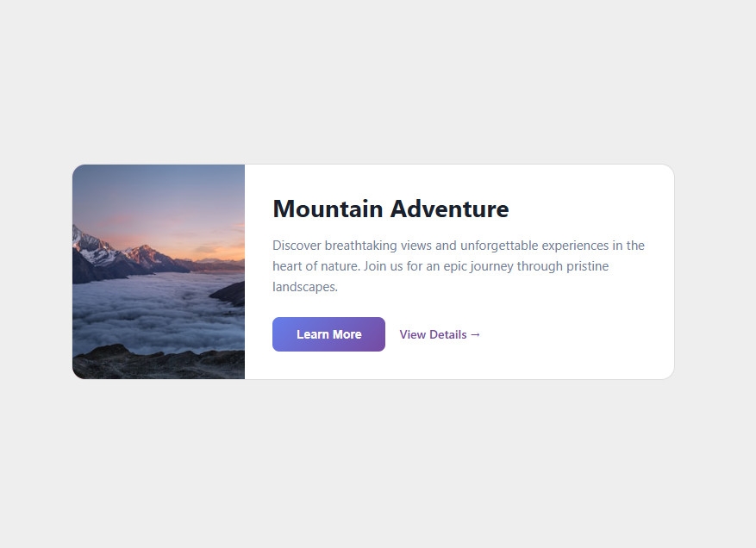This screenshot has width=756, height=548.
Task: Click the rounded corner of the card image
Action: point(79,170)
